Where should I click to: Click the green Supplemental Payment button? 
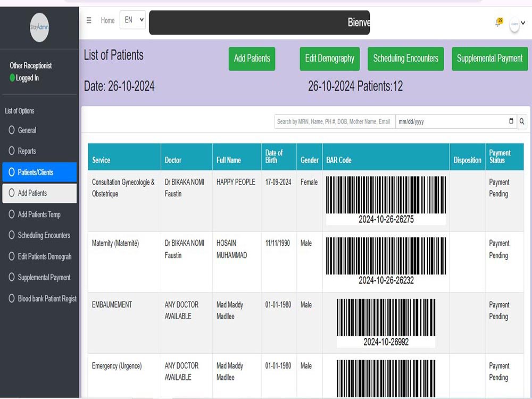point(489,59)
